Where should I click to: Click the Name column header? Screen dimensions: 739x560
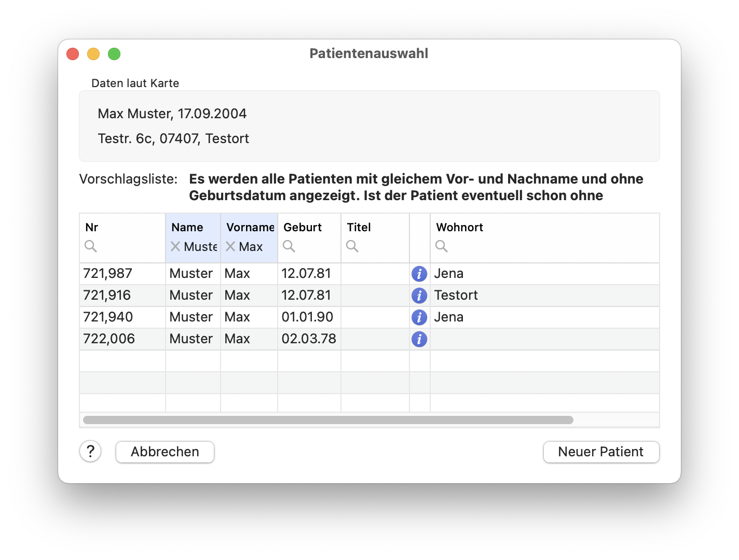coord(188,227)
